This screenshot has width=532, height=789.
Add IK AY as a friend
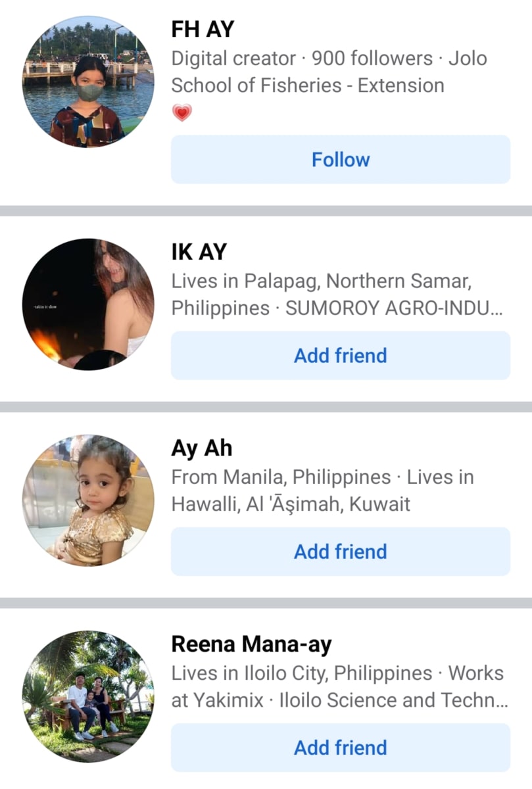click(x=341, y=356)
